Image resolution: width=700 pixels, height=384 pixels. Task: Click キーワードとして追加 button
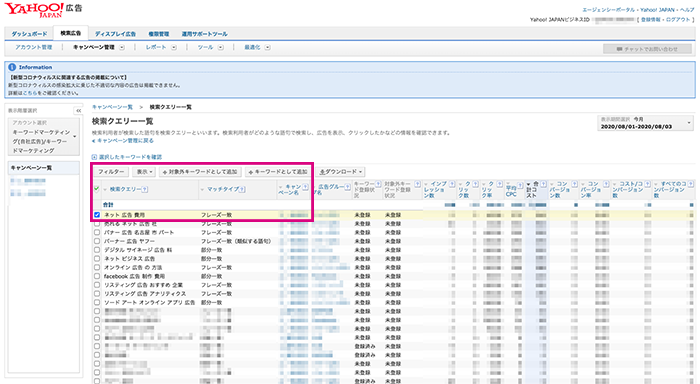[x=278, y=172]
